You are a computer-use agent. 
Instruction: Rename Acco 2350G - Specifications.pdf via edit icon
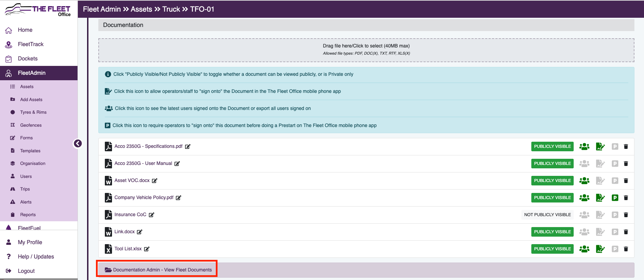point(187,146)
